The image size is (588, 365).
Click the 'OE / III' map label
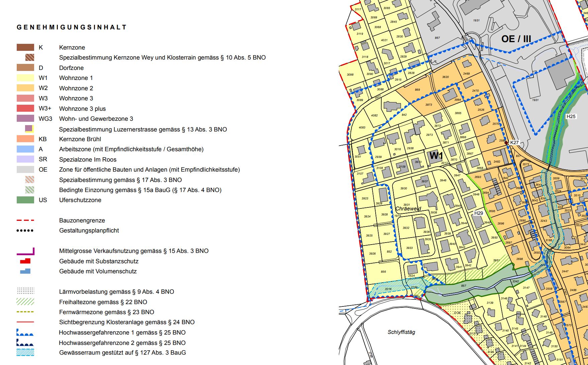click(x=516, y=39)
